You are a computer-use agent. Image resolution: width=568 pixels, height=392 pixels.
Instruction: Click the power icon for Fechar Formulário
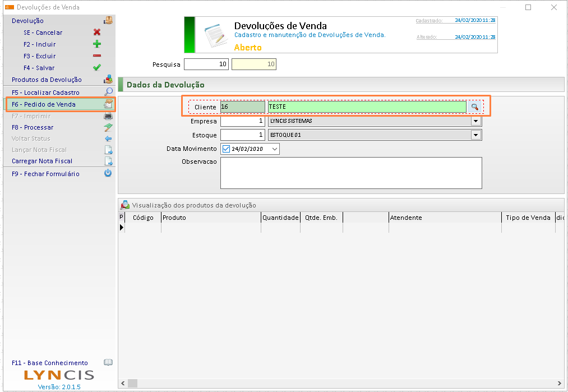coord(108,174)
